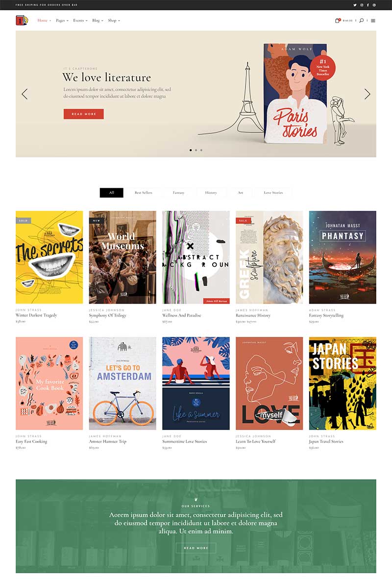This screenshot has width=392, height=585.
Task: Show the previous hero slide arrow
Action: pos(24,94)
